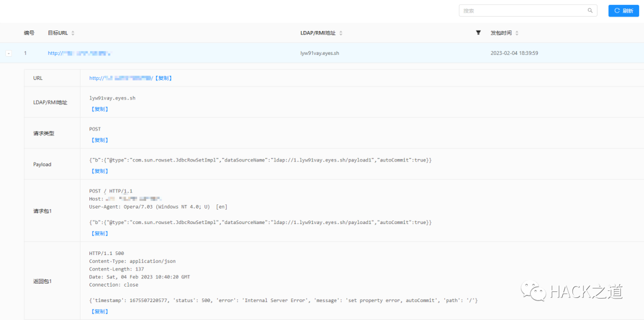
Task: Focus the 搜索 search input field
Action: [528, 11]
